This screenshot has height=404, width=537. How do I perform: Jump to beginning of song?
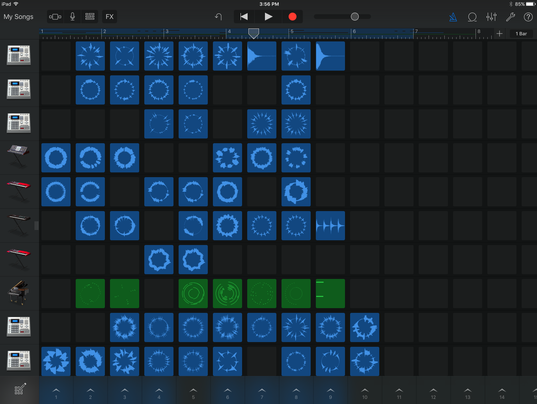pos(244,17)
